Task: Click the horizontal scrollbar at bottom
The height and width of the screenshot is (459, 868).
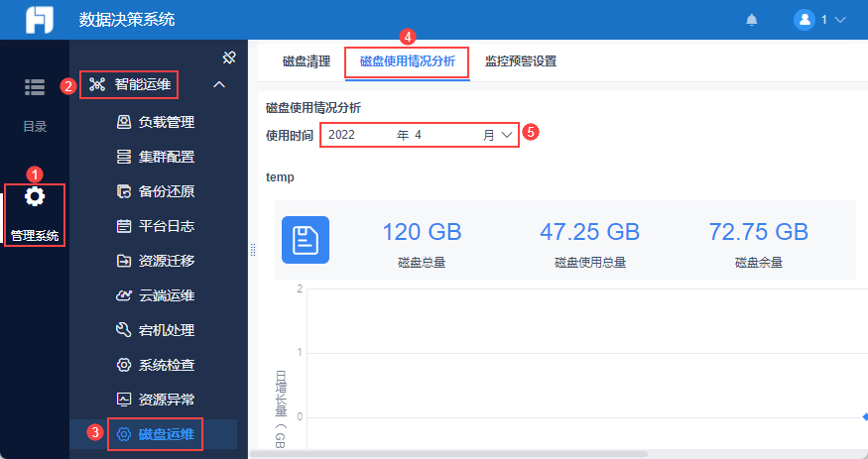Action: tap(448, 454)
